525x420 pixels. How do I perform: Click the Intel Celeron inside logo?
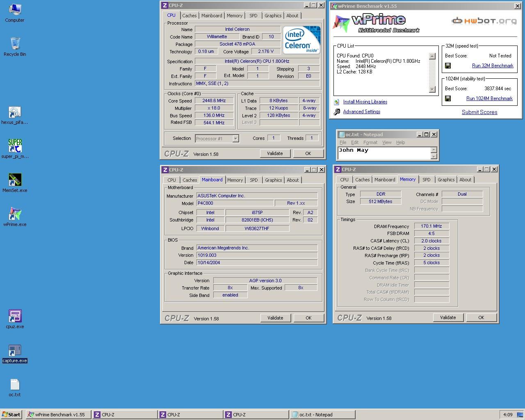point(301,41)
